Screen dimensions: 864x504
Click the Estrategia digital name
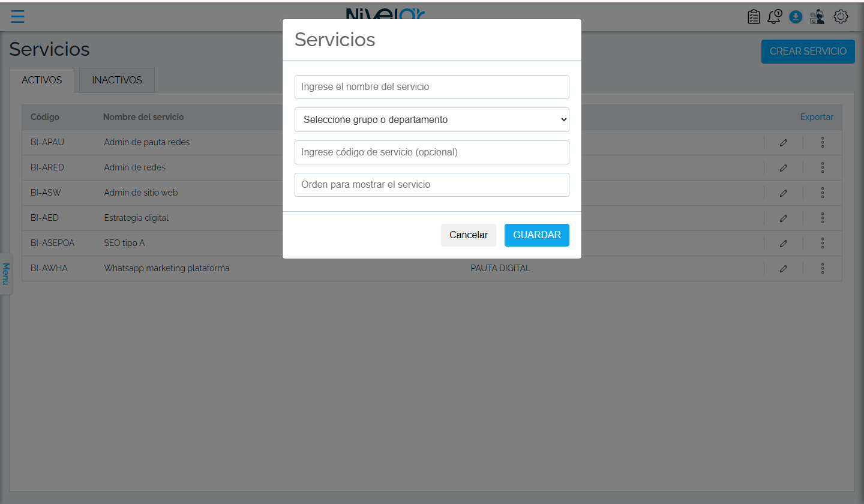(136, 218)
